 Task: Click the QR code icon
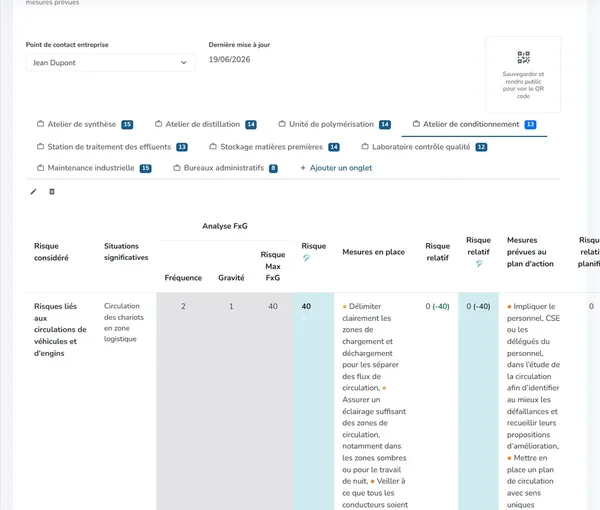click(523, 57)
